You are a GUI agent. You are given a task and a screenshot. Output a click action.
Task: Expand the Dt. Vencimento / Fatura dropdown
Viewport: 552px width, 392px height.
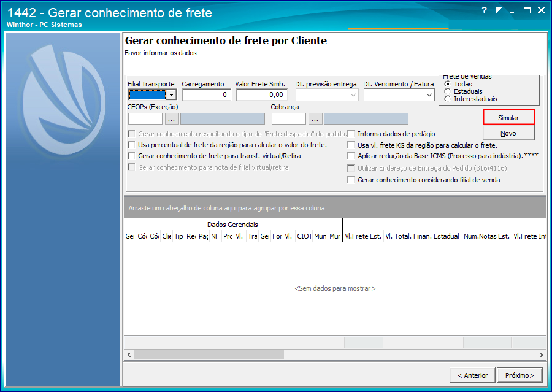429,94
